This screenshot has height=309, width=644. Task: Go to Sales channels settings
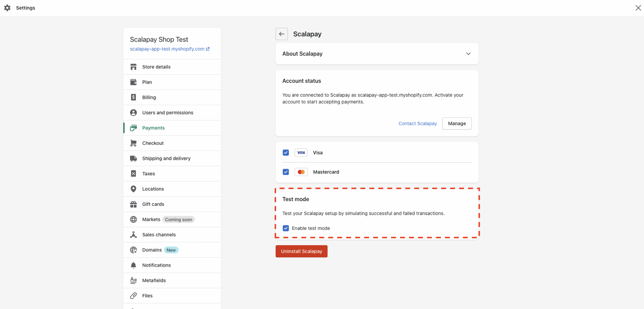(x=172, y=235)
